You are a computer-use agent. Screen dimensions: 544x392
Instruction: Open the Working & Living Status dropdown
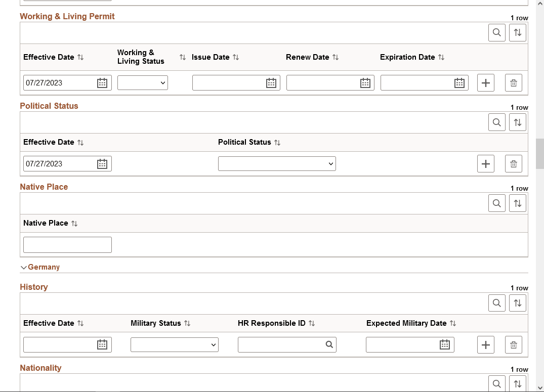[x=142, y=82]
